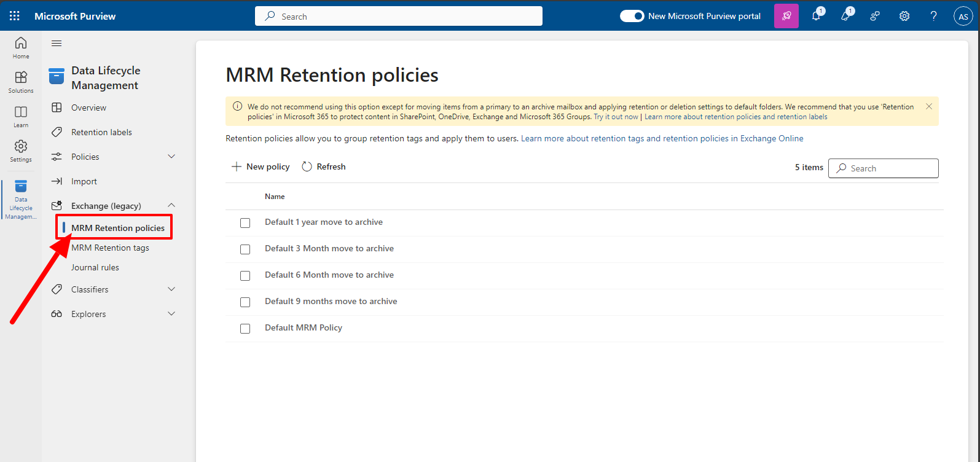Collapse navigation with hamburger icon

click(x=57, y=43)
